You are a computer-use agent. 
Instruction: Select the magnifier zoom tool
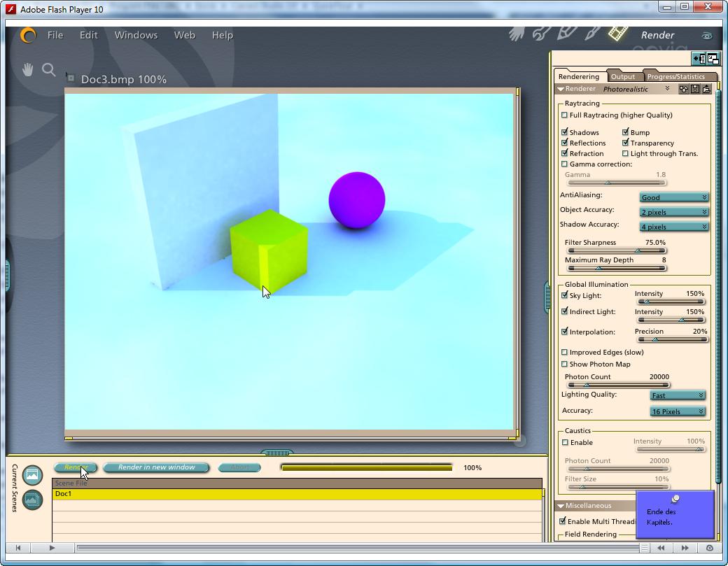click(x=48, y=70)
